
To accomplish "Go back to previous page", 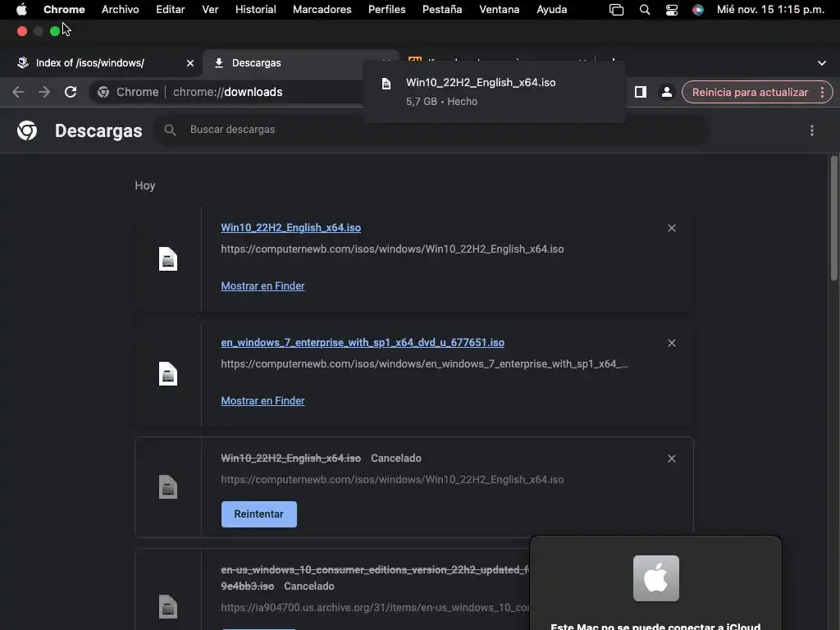I will tap(18, 92).
